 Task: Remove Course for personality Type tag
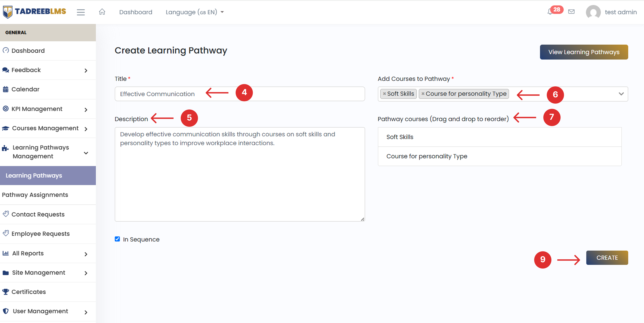(x=423, y=94)
